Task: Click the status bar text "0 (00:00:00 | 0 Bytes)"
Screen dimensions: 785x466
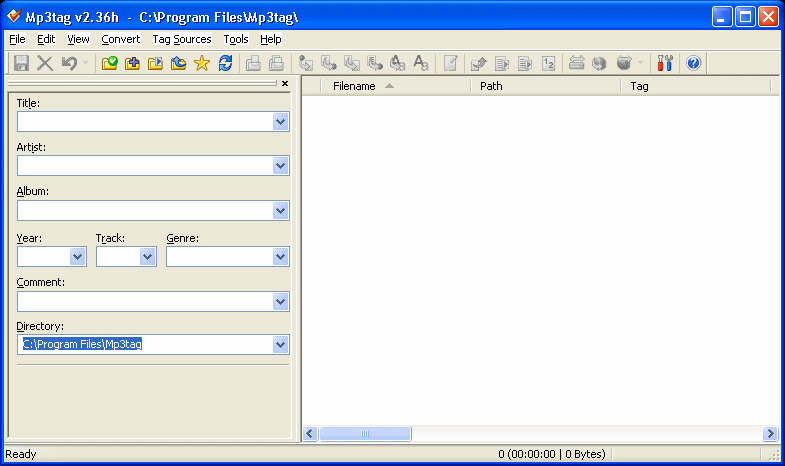Action: [x=552, y=454]
